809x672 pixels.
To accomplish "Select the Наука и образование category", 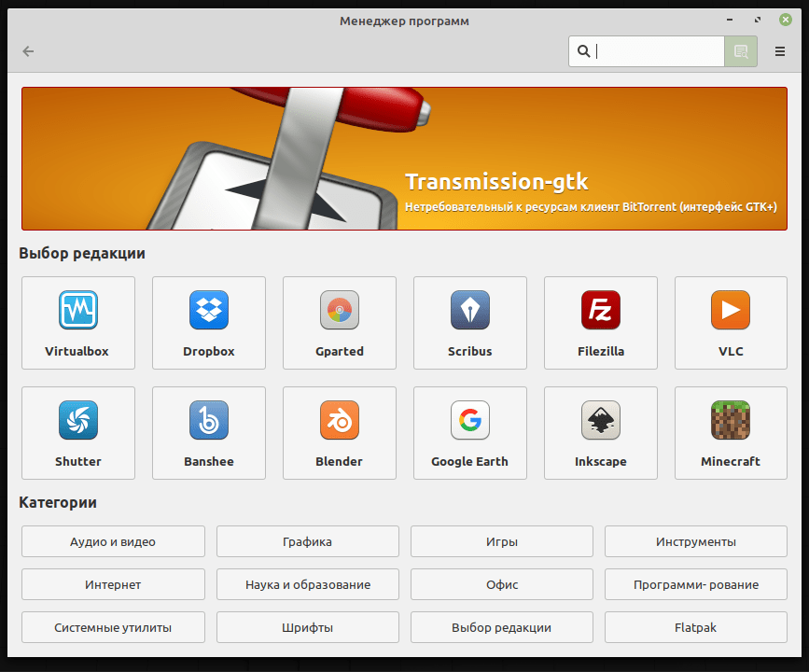I will [308, 584].
